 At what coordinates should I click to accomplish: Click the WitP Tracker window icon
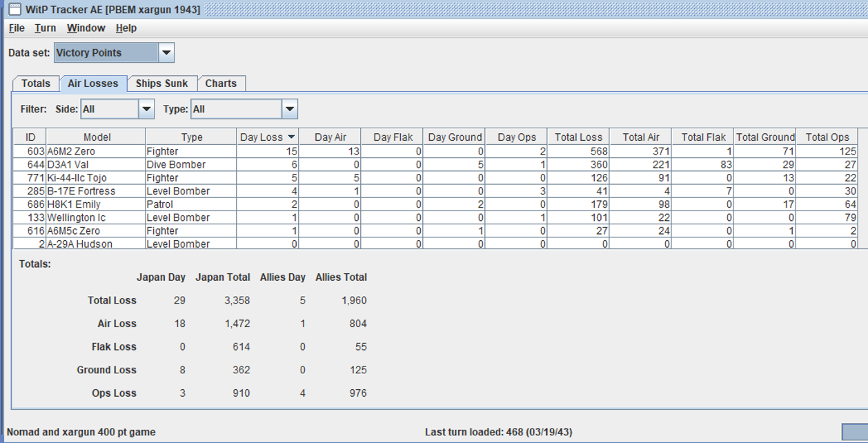[x=14, y=9]
